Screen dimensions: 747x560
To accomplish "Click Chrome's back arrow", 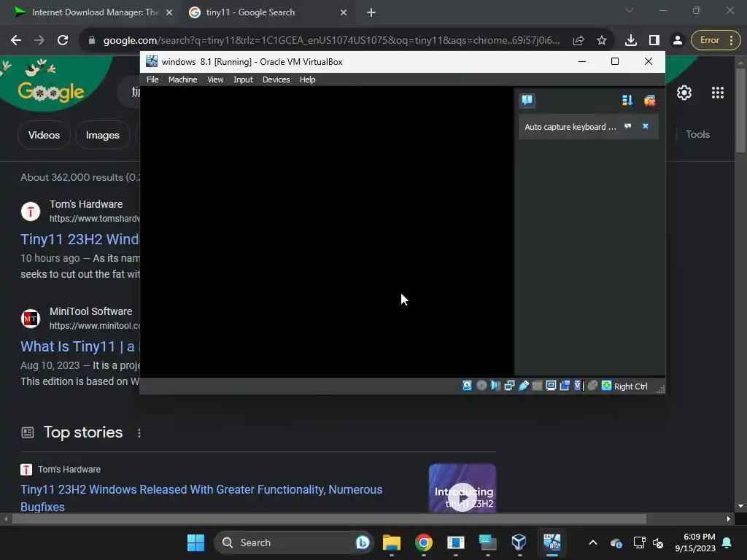I will (16, 41).
